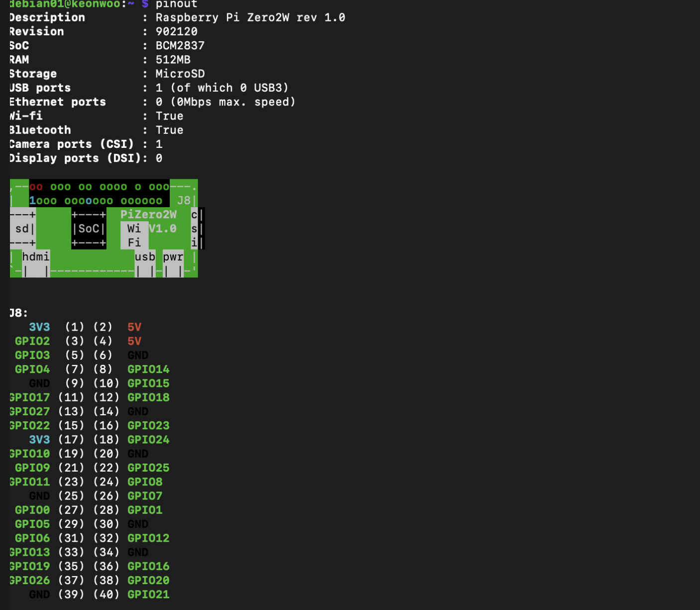Click the 'sd' slot in board diagram
This screenshot has width=700, height=610.
[22, 229]
